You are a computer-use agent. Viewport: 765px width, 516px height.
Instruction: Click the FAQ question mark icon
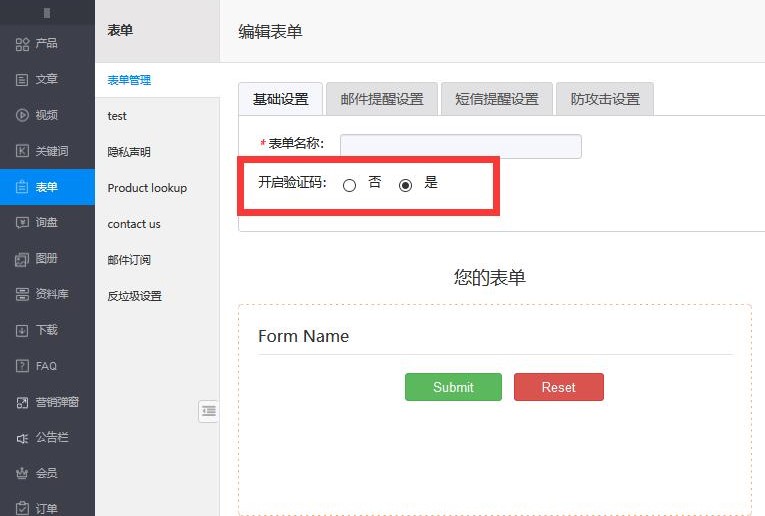pos(22,366)
